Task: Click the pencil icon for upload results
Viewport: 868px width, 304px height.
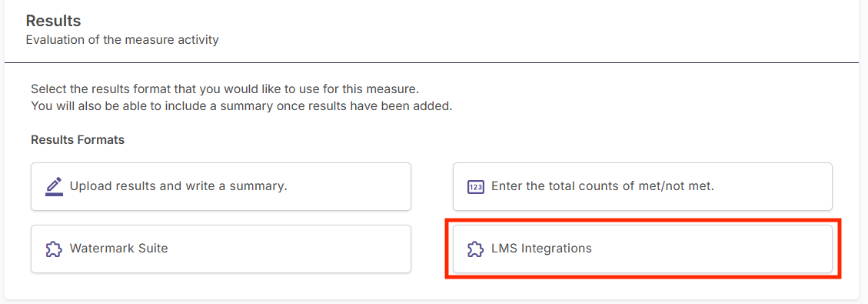Action: (54, 186)
